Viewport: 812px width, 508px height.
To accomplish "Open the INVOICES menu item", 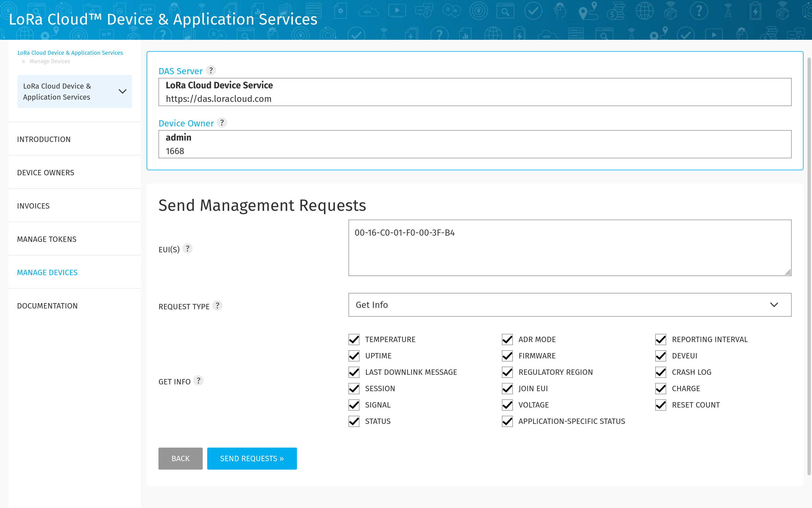I will (x=74, y=206).
